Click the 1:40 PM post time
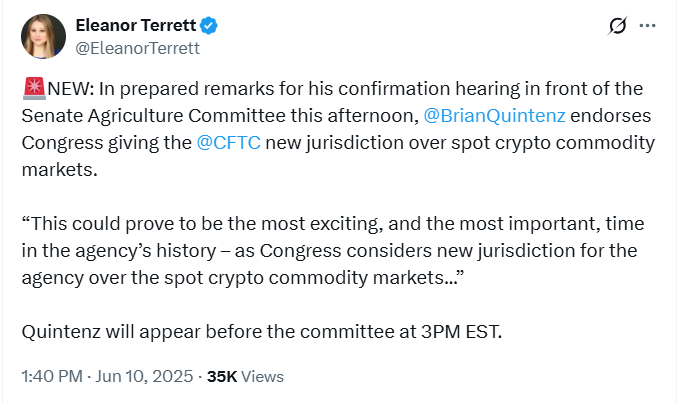This screenshot has height=403, width=678. pos(52,376)
